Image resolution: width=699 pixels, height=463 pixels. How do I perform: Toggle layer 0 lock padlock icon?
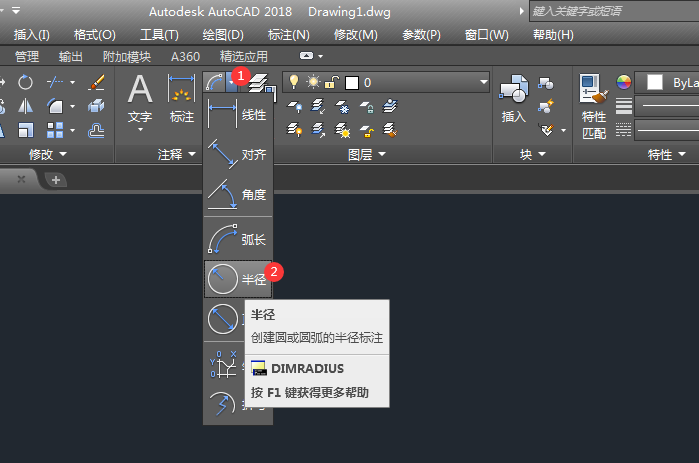pyautogui.click(x=332, y=82)
